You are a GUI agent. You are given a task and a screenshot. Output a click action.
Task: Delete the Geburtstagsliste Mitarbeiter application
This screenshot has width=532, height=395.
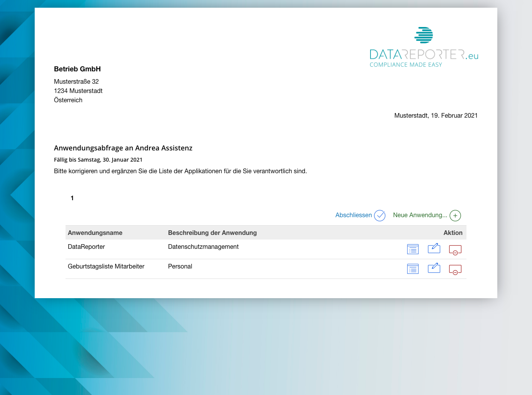click(455, 270)
